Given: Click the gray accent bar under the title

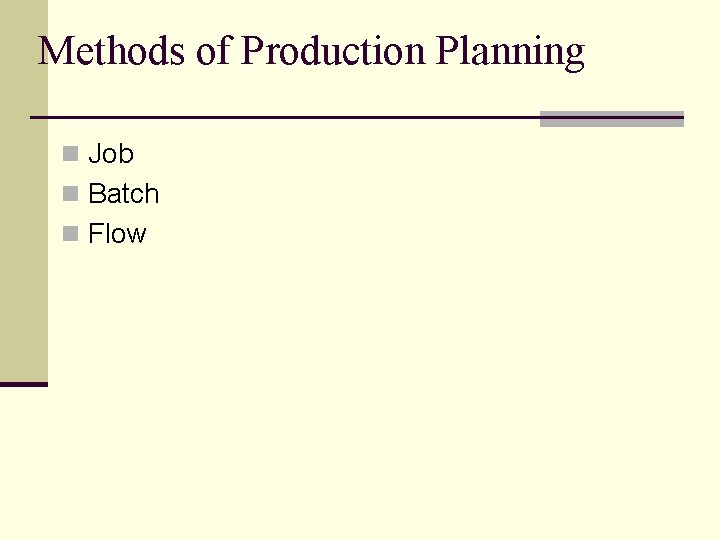Looking at the screenshot, I should 611,119.
